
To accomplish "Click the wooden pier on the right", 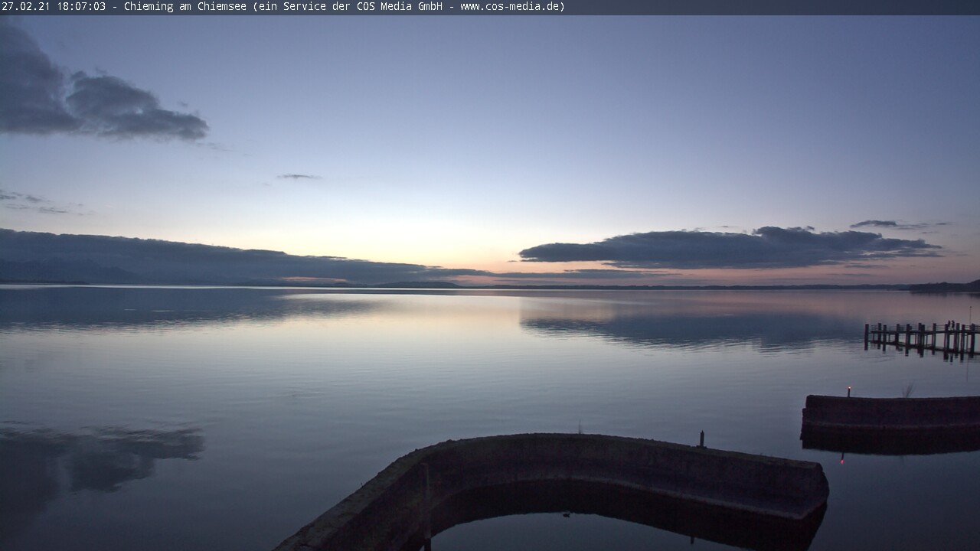I will point(921,337).
